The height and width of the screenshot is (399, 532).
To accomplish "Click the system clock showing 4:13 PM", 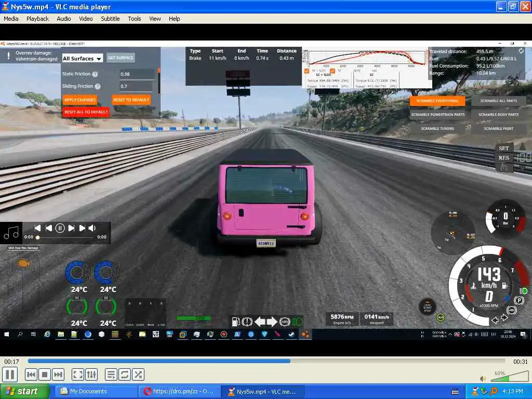I will (x=513, y=392).
